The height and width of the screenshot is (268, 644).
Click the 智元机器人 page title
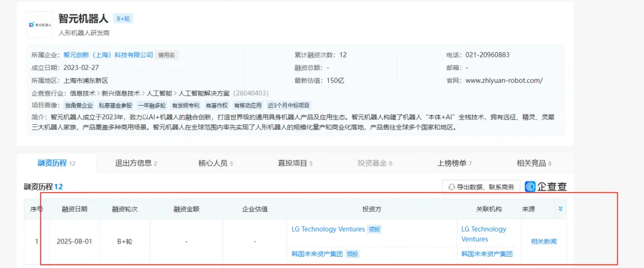point(83,19)
